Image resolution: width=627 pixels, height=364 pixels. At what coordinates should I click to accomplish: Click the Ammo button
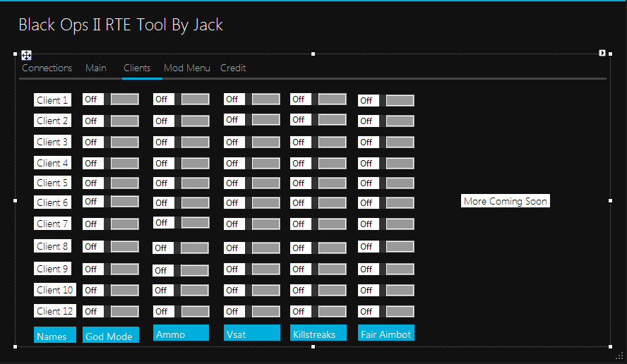coord(181,333)
